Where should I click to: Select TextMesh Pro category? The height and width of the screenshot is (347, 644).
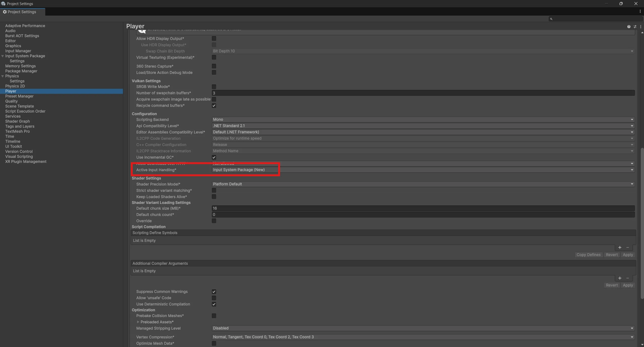[x=17, y=131]
